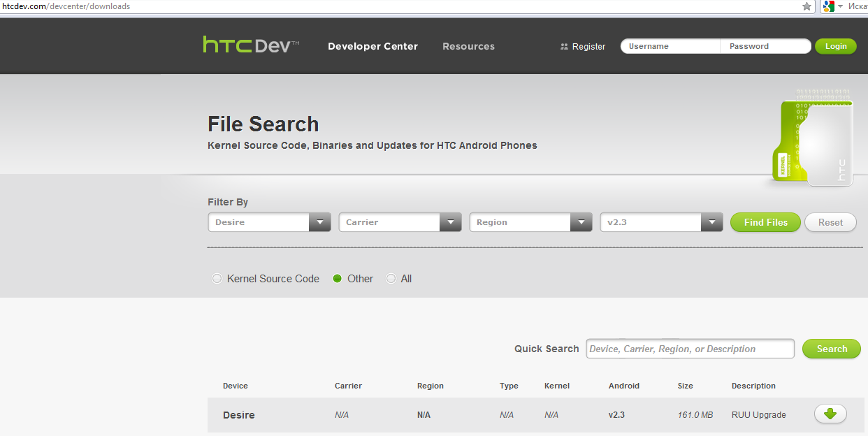Open the Developer Center menu

point(372,46)
